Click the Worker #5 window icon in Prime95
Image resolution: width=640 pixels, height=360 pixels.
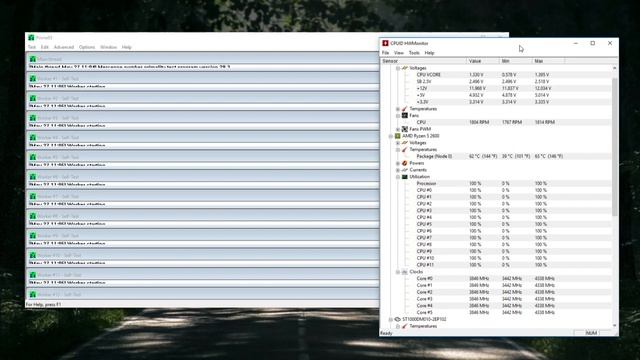point(33,157)
